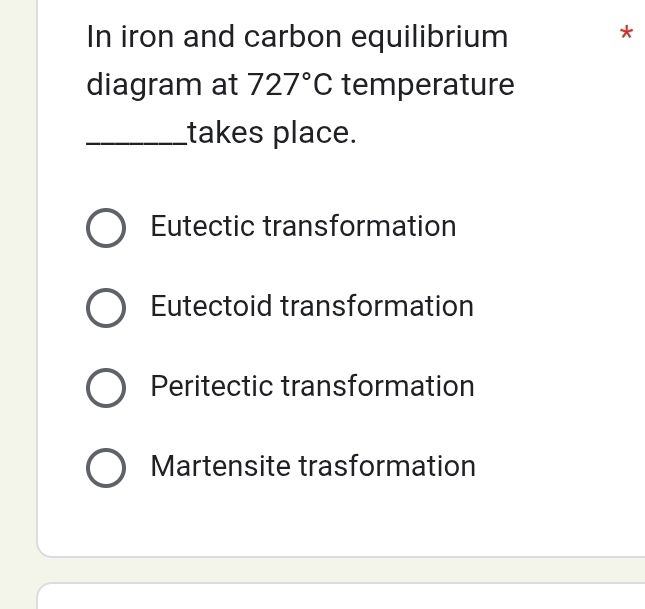Click the "Peritectic transformation" option text
Viewport: 645px width, 609px height.
click(312, 386)
